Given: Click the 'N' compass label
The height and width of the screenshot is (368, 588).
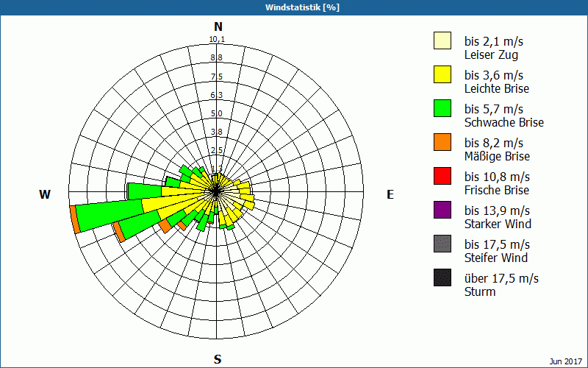Looking at the screenshot, I should (x=218, y=26).
